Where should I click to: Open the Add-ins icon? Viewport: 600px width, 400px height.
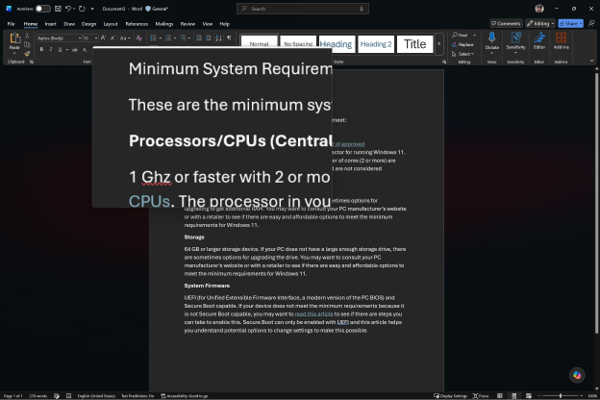point(561,38)
